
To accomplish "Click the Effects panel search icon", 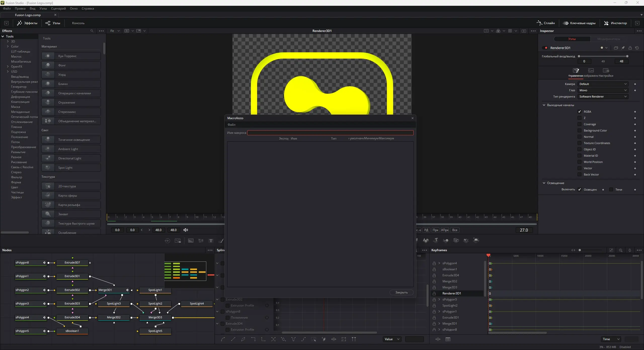I will (x=92, y=31).
